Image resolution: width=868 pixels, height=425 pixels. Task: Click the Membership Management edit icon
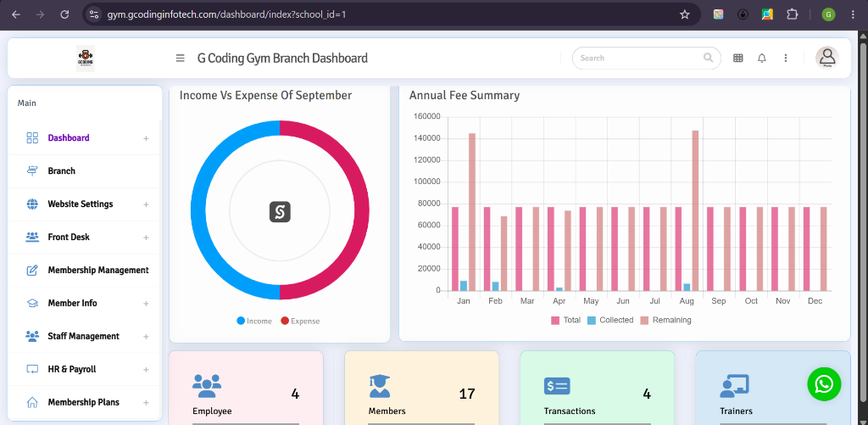pyautogui.click(x=33, y=270)
